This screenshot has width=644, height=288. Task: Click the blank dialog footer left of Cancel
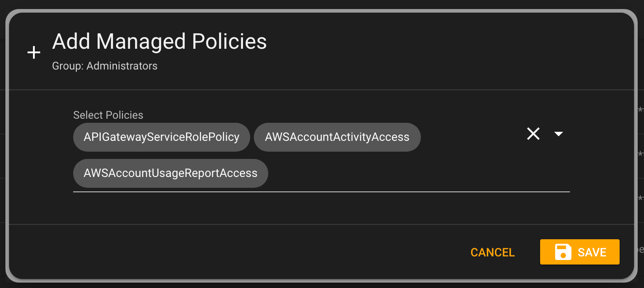[235, 252]
